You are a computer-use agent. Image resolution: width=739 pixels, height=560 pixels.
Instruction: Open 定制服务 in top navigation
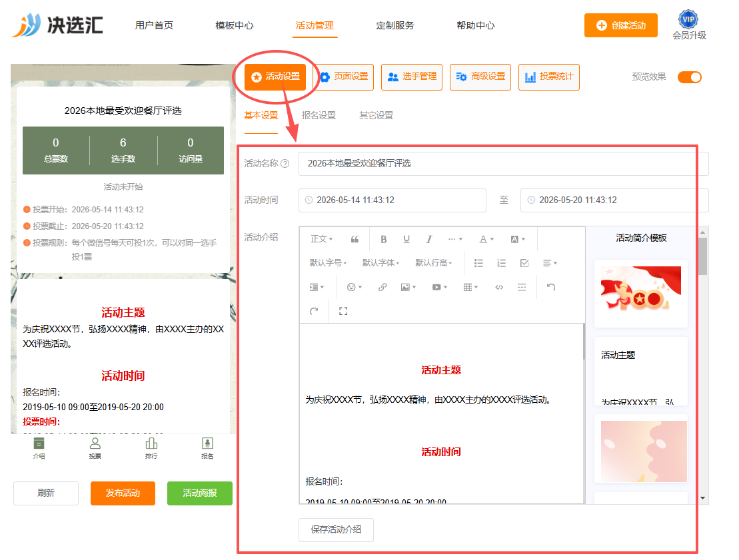pos(395,25)
